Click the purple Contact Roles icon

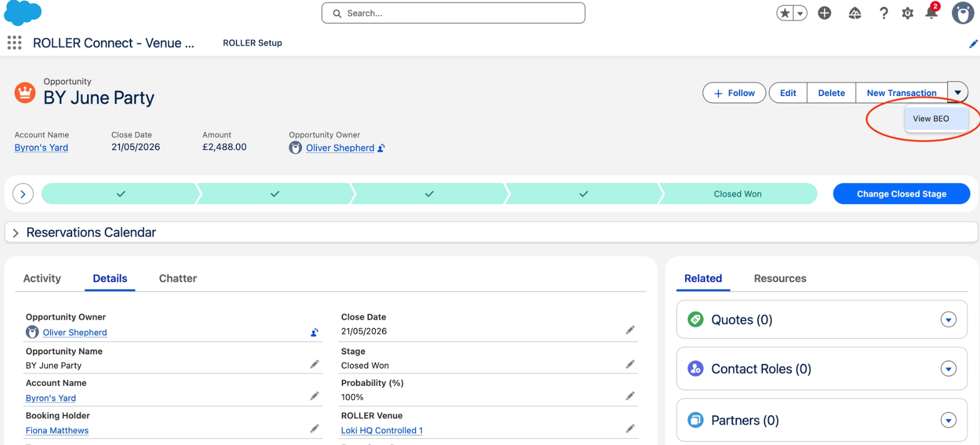click(x=695, y=369)
